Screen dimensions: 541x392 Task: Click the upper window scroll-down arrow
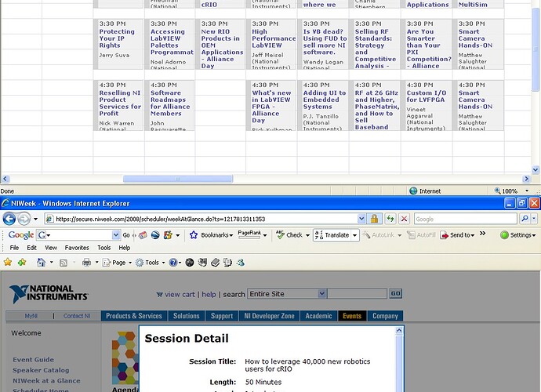click(536, 169)
